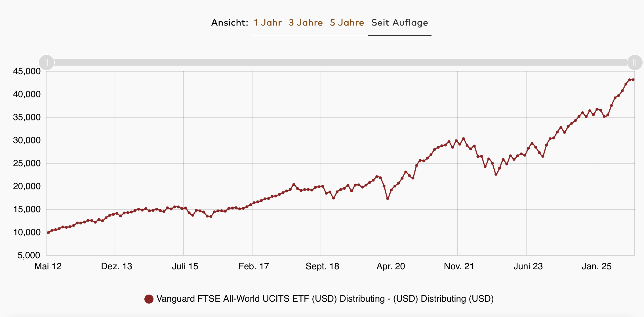Click the "45,000" y-axis label

click(27, 71)
